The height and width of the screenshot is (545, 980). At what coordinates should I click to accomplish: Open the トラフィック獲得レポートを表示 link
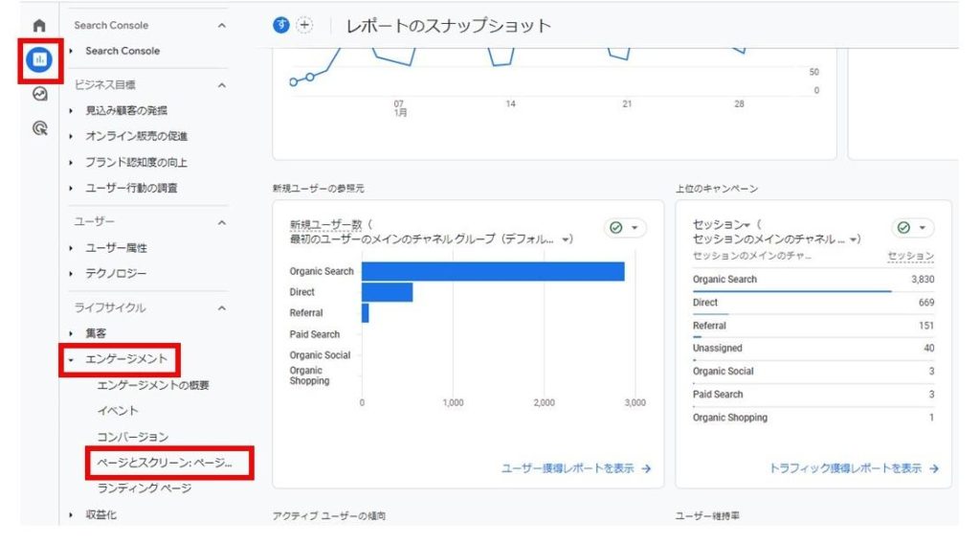tap(845, 468)
